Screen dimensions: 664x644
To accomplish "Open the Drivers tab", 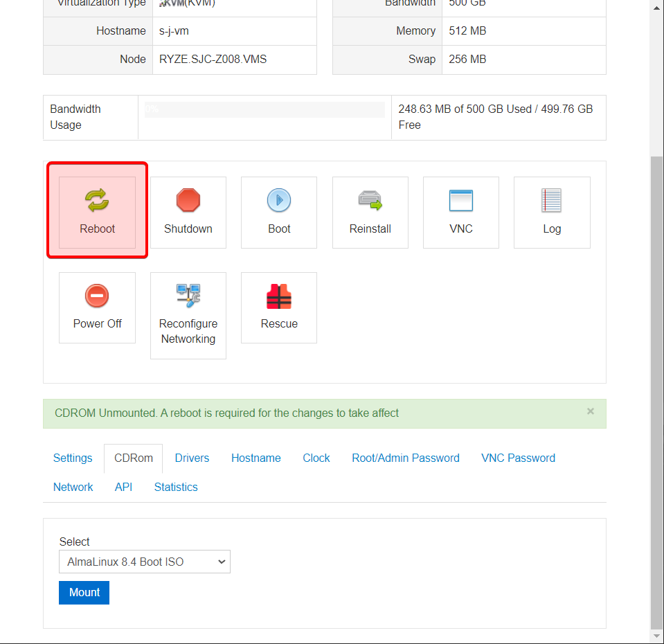I will click(x=192, y=458).
